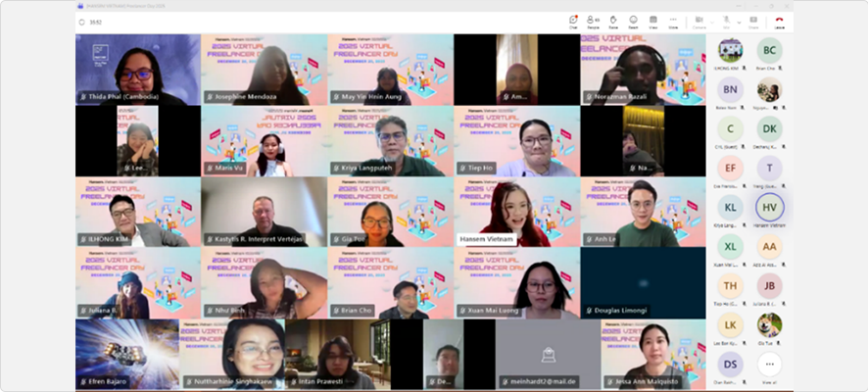Image resolution: width=868 pixels, height=392 pixels.
Task: Raise your hand in the meeting
Action: 613,22
